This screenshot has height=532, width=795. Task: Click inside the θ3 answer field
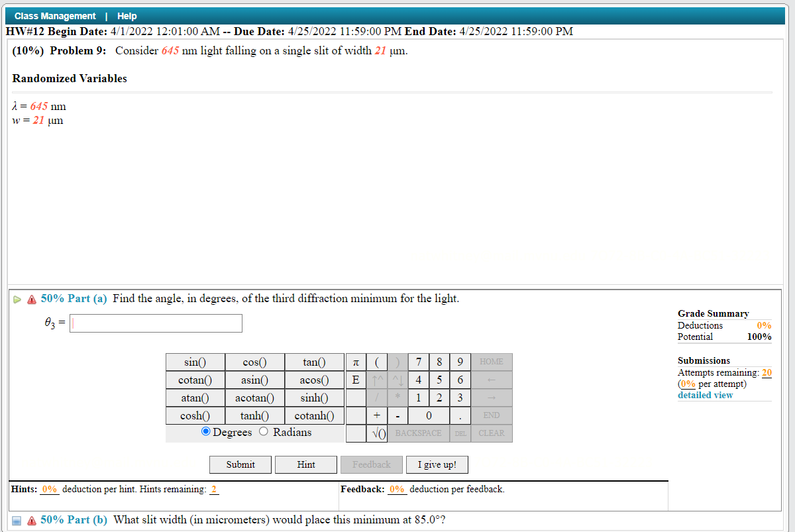(x=156, y=323)
